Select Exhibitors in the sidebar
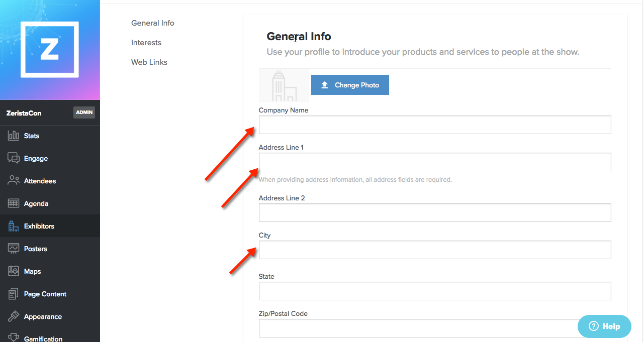This screenshot has width=644, height=342. (x=50, y=226)
